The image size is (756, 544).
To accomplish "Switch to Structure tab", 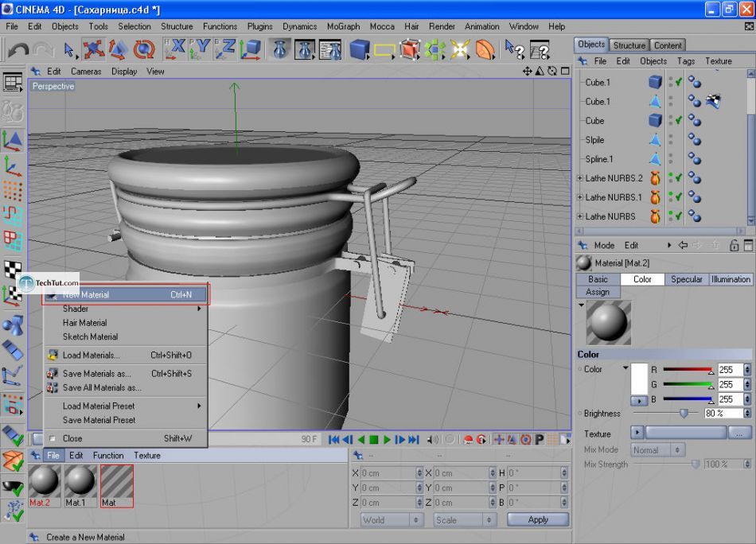I will point(629,45).
